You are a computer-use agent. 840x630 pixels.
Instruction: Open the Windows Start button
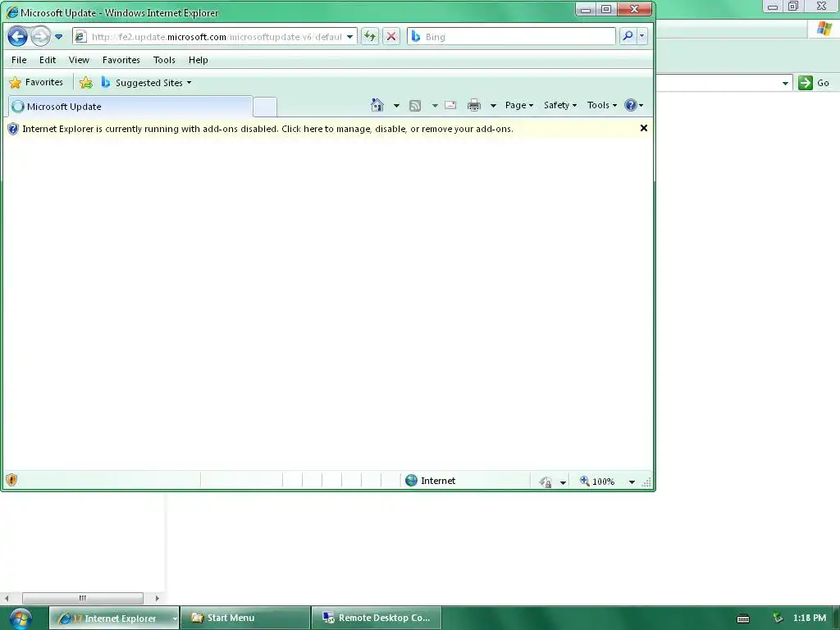coord(21,619)
